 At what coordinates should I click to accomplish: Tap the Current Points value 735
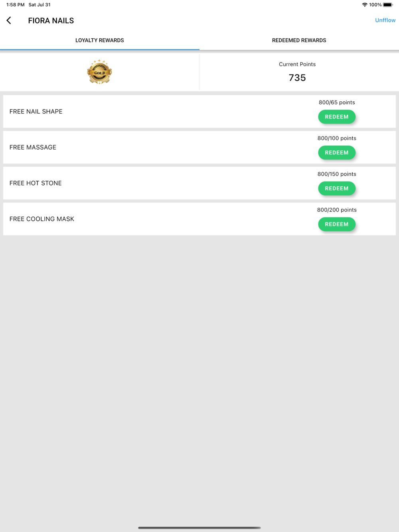pos(297,78)
